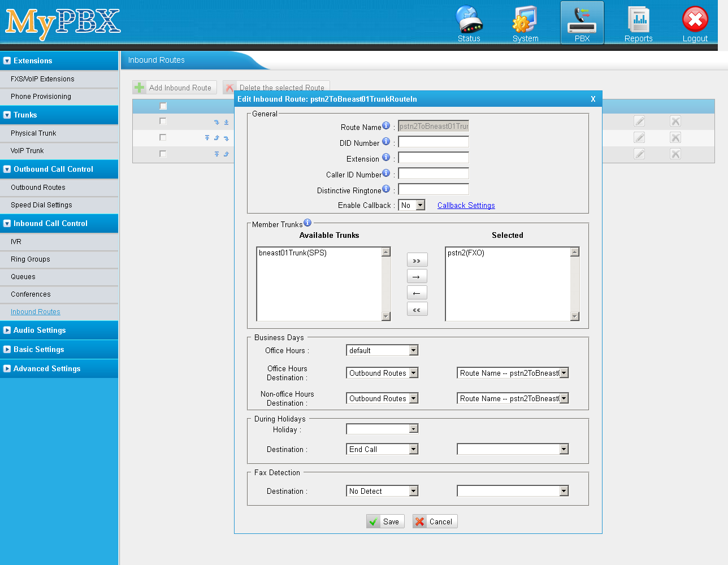Toggle the select-all checkbox in table header
728x565 pixels.
click(x=163, y=106)
